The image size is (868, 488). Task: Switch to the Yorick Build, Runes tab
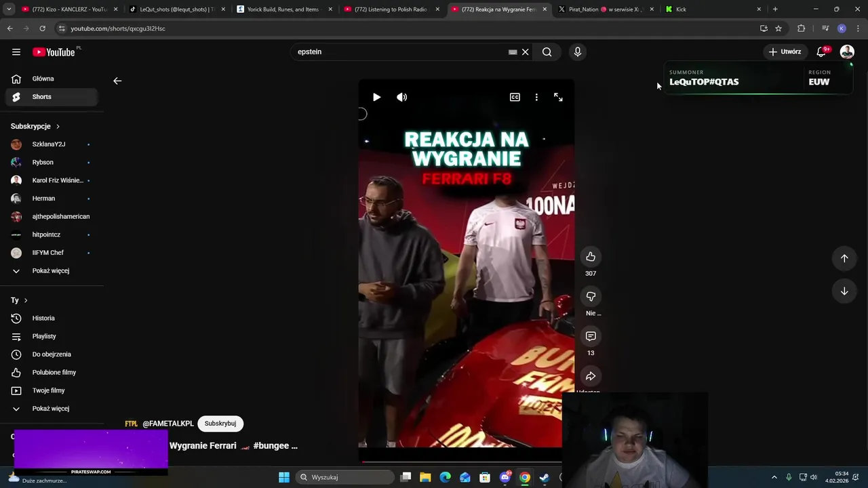283,9
